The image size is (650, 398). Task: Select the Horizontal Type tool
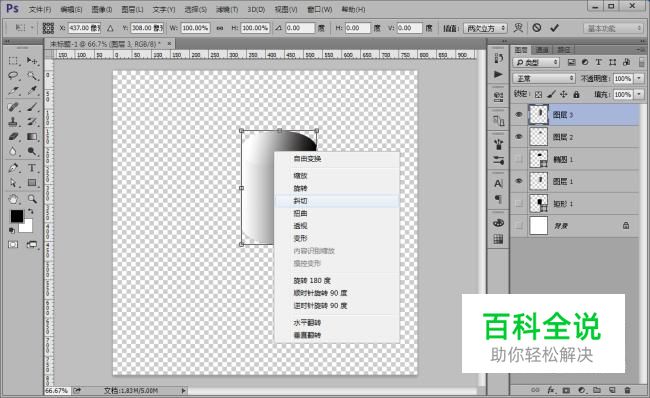coord(32,168)
